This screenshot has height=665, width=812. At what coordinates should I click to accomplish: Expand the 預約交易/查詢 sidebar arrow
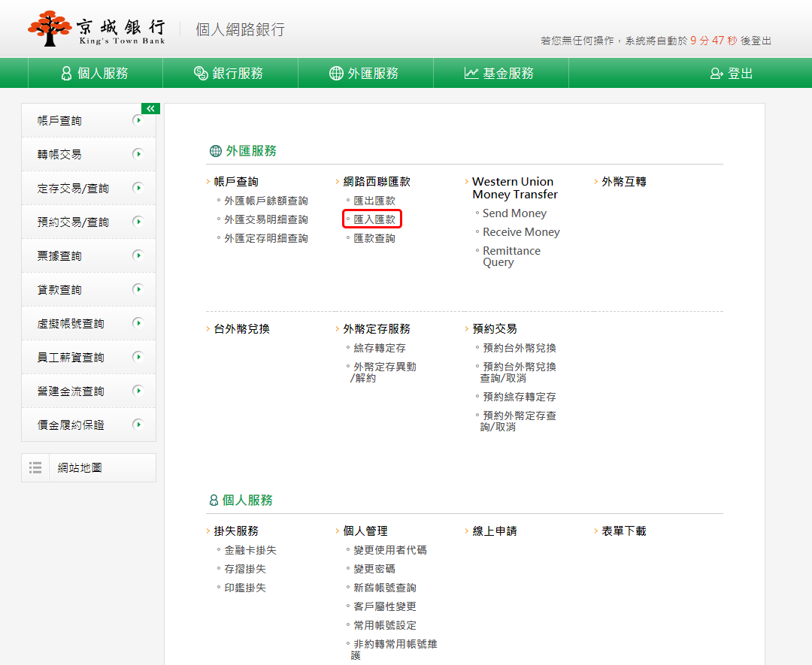coord(138,222)
